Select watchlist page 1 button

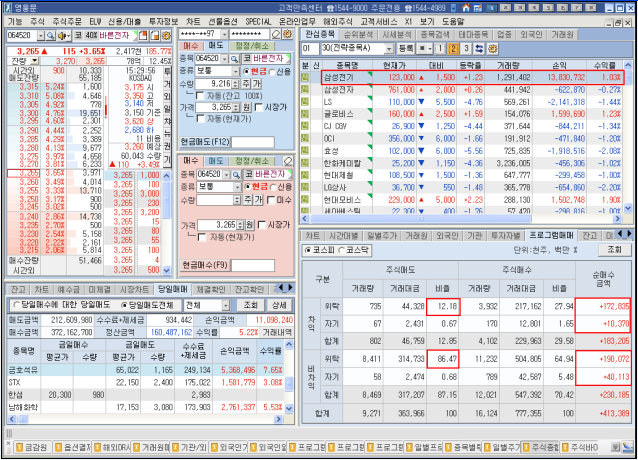[x=440, y=49]
